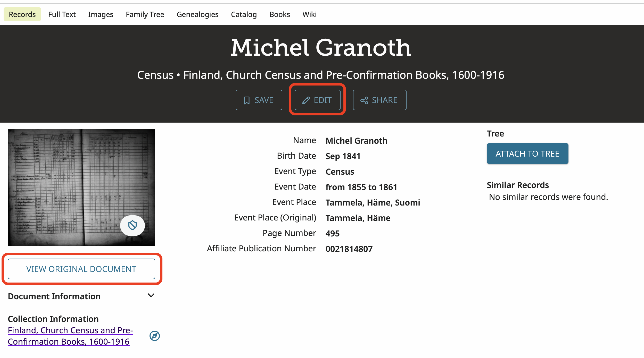
Task: Expand the Document Information chevron
Action: coord(151,296)
